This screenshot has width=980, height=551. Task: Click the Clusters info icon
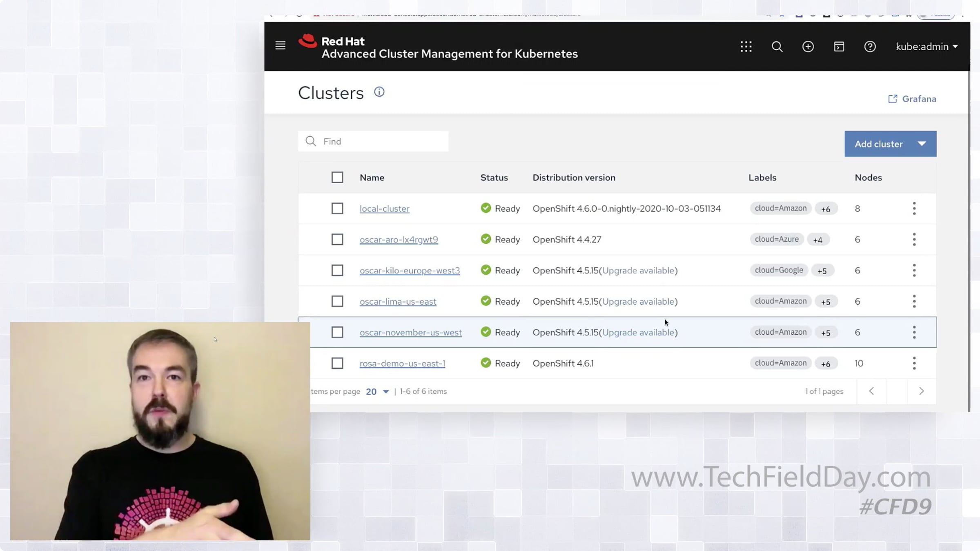379,92
